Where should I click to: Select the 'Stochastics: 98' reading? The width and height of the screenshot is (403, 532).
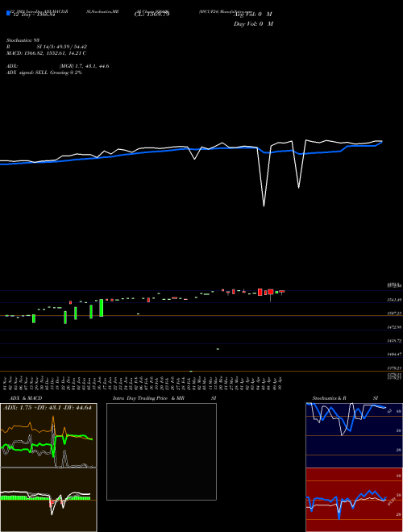click(23, 40)
